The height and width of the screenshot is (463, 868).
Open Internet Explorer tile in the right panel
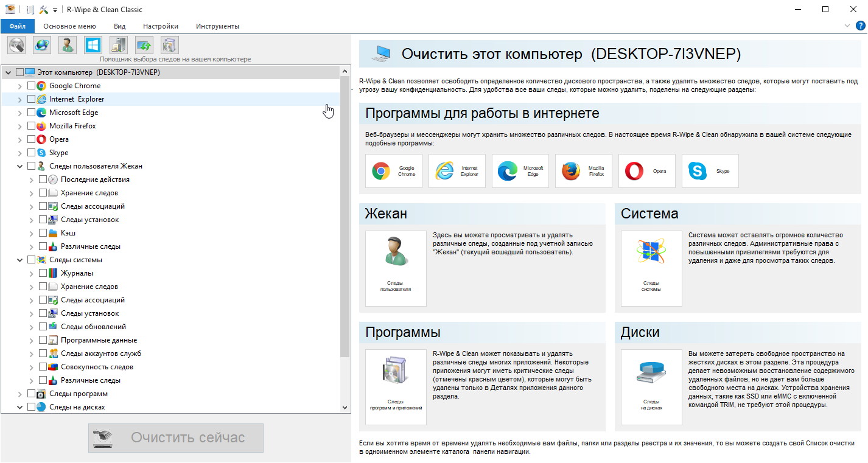[457, 171]
